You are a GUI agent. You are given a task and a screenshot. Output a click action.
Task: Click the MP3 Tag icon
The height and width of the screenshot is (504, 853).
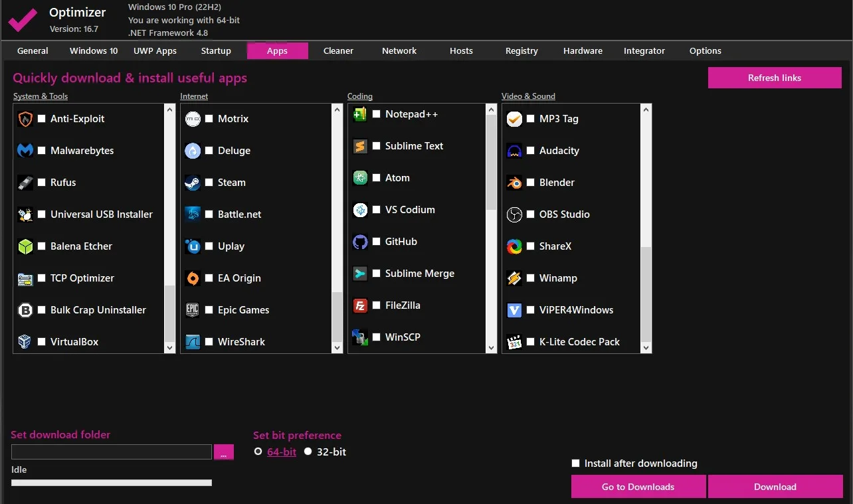[514, 119]
